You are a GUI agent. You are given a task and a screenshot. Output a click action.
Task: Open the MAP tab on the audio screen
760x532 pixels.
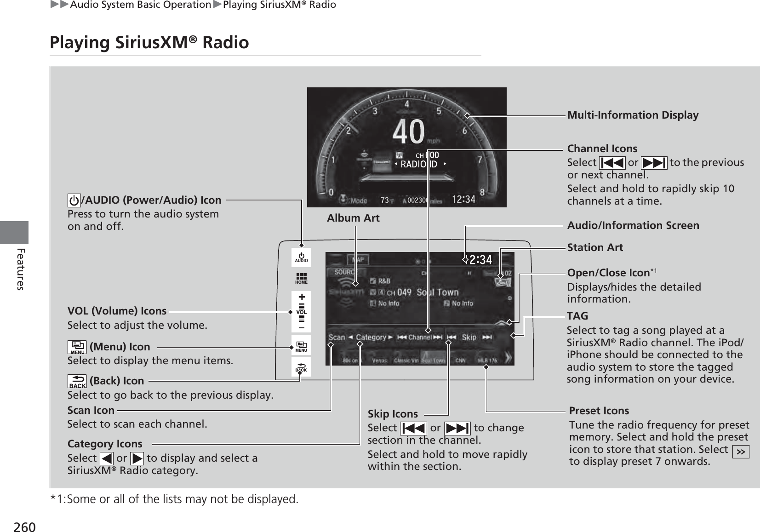point(358,260)
